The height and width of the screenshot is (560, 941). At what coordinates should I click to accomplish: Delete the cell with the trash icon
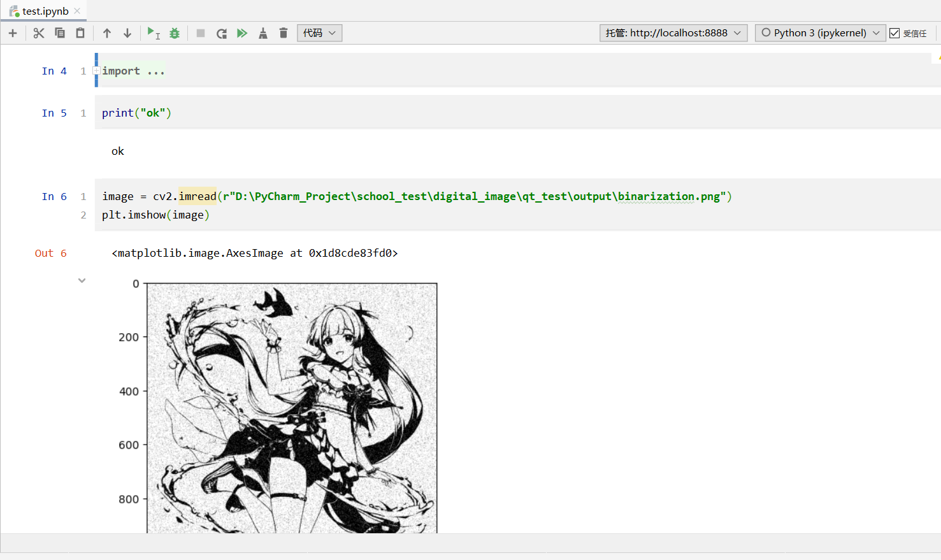point(284,33)
